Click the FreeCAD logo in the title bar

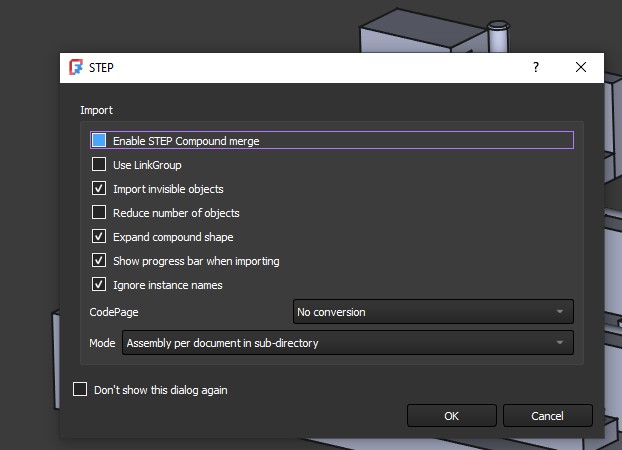76,67
